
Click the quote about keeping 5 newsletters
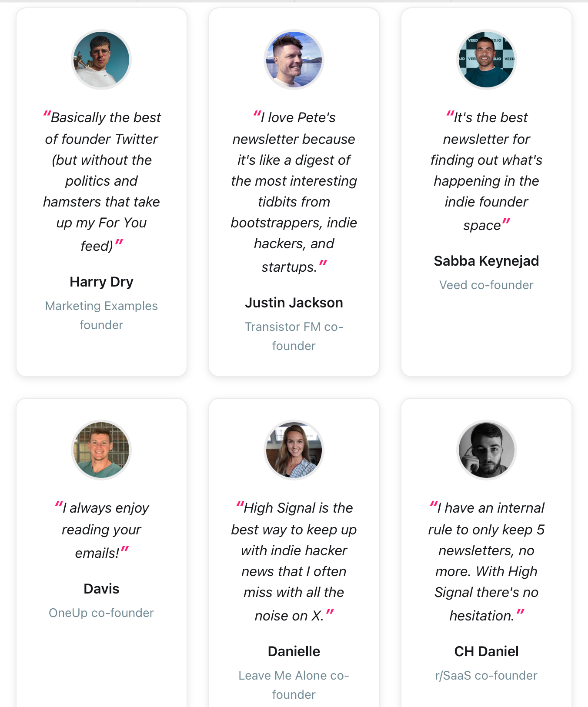click(487, 561)
